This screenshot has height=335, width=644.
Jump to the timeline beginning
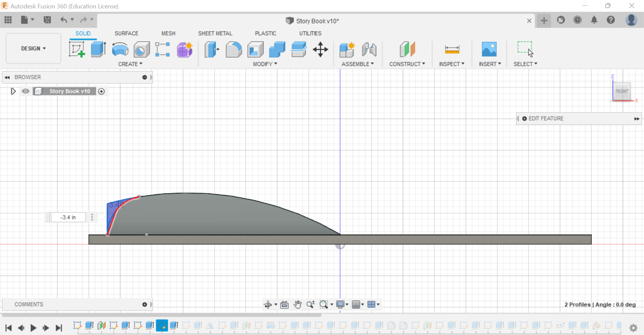(9, 328)
